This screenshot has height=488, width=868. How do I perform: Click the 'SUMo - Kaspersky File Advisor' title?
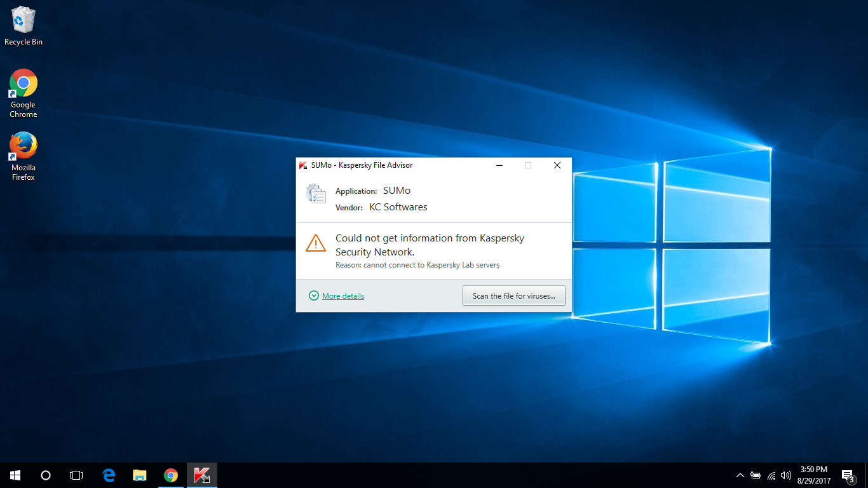pos(362,165)
